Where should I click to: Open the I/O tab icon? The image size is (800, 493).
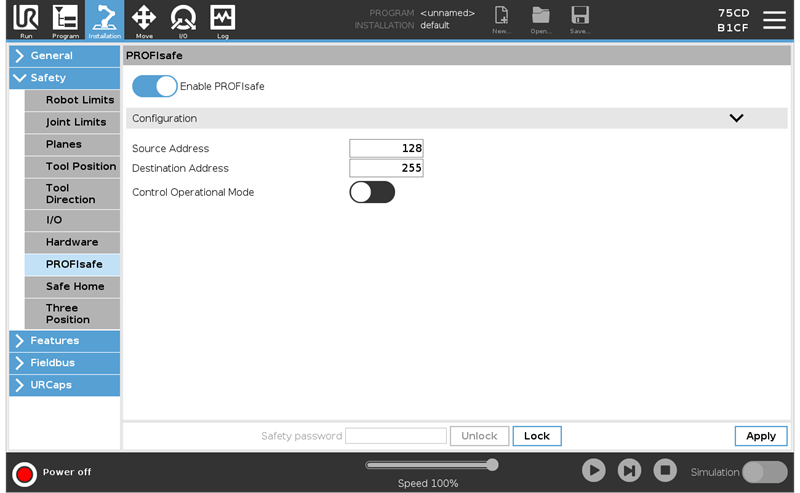[x=183, y=20]
